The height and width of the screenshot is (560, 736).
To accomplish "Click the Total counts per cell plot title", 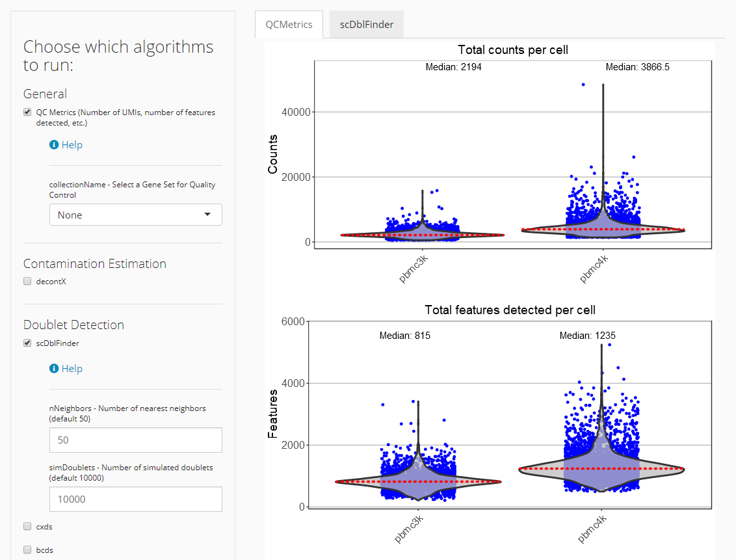I will pos(513,50).
